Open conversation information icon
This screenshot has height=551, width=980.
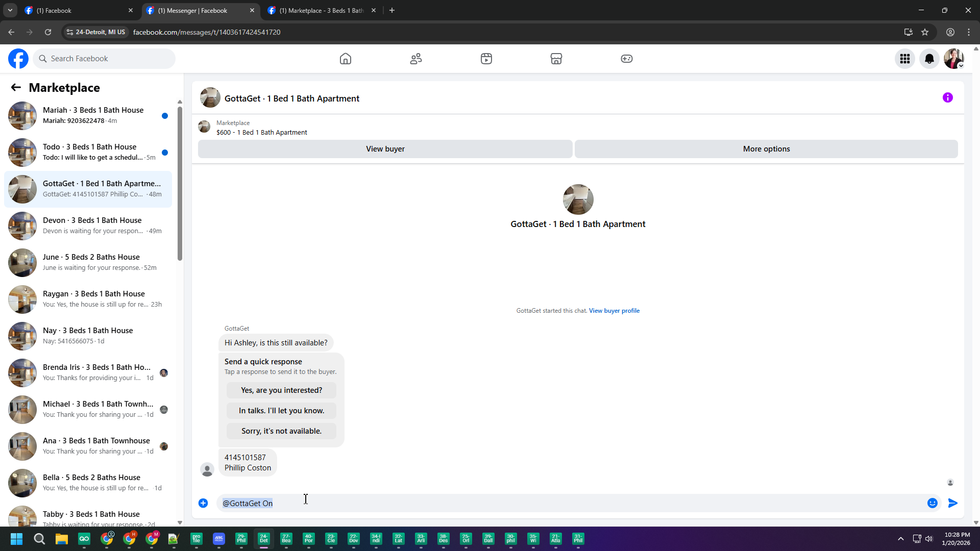[948, 97]
